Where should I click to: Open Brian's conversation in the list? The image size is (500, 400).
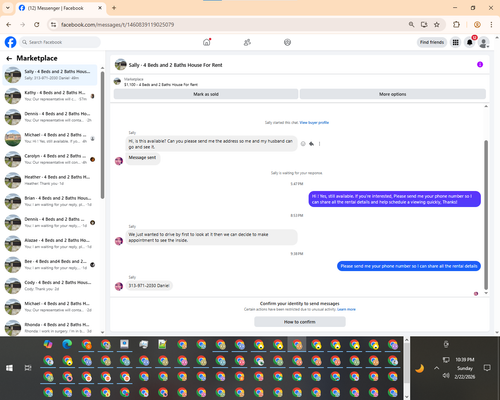(50, 201)
